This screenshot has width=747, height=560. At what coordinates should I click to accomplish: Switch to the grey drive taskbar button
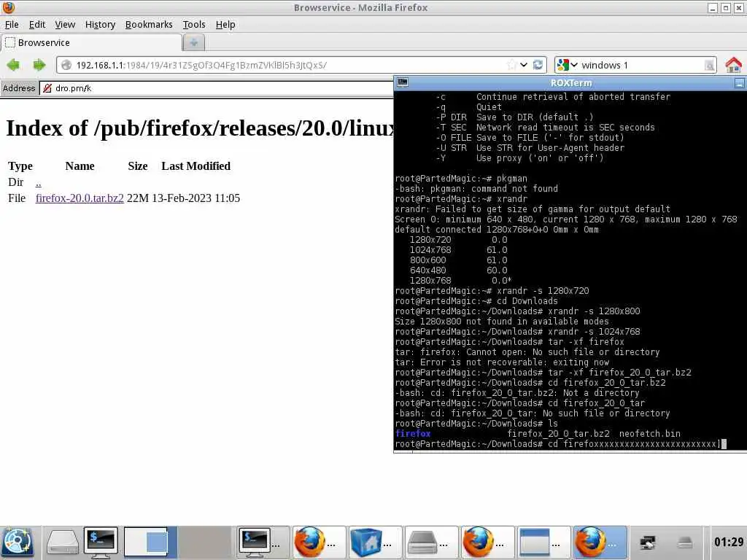click(431, 542)
